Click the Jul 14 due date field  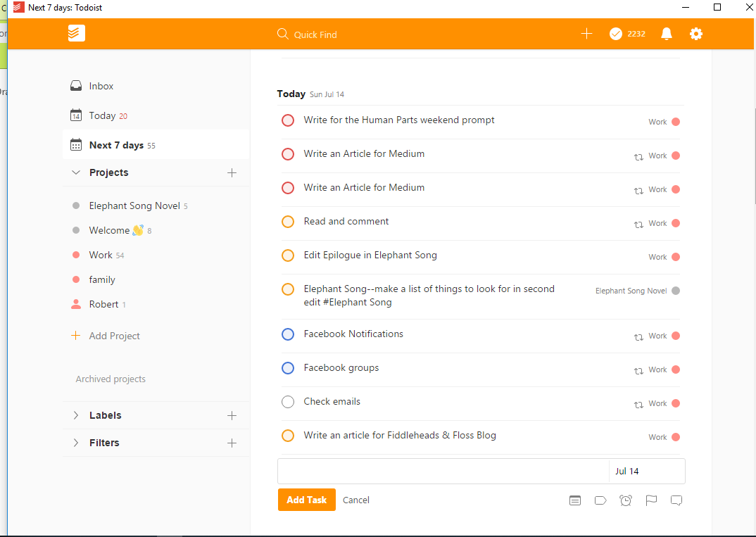tap(647, 471)
